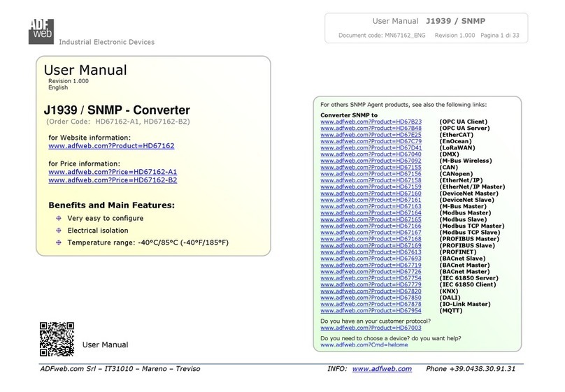Open HD67C79 EnOcean product link

(371, 141)
